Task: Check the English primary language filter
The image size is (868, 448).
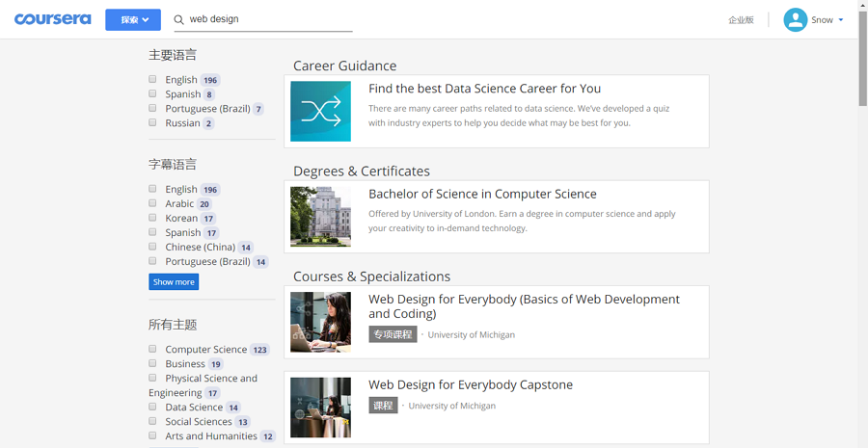Action: click(152, 79)
